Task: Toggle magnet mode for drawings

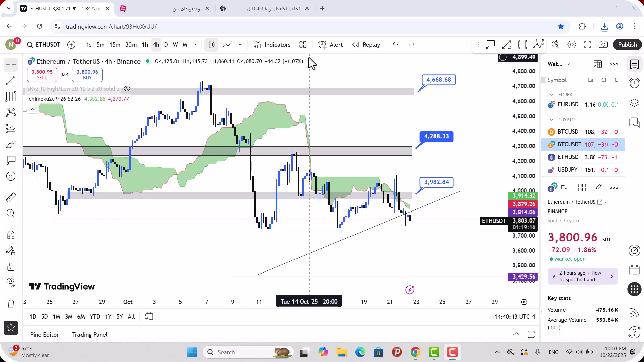Action: 11,235
